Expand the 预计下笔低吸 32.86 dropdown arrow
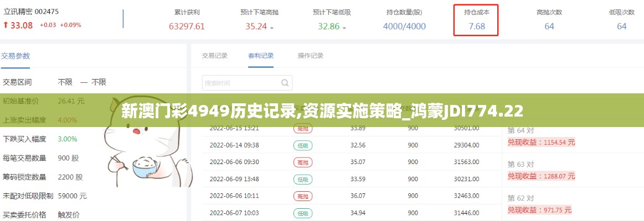 coord(344,27)
